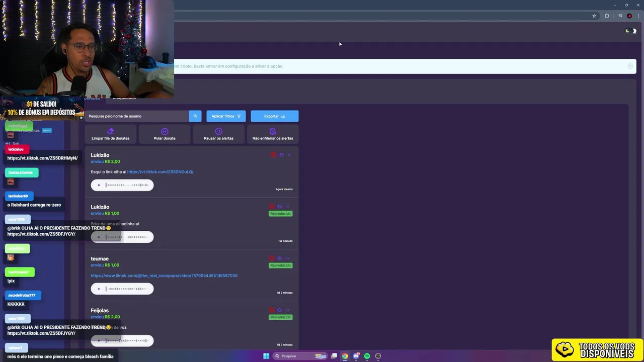Open the Chrome three-dot menu
The width and height of the screenshot is (644, 362).
point(637,16)
